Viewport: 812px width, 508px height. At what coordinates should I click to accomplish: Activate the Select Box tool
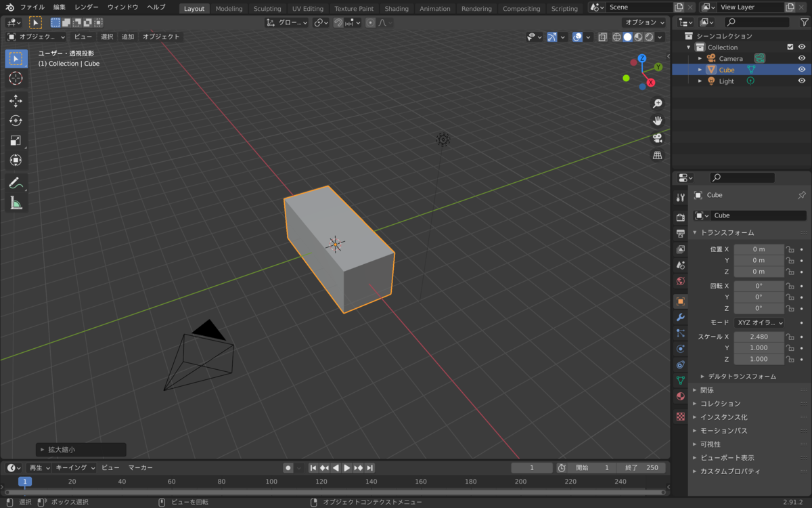(x=16, y=58)
